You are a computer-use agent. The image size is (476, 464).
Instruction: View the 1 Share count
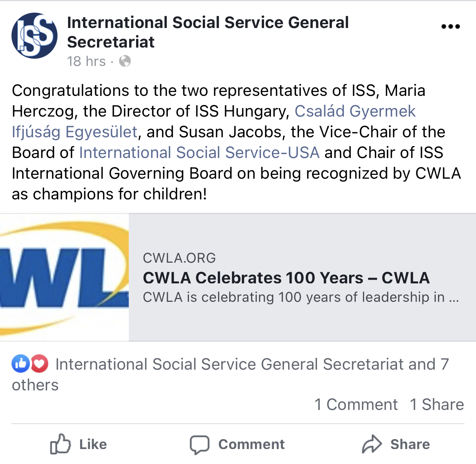pyautogui.click(x=437, y=405)
